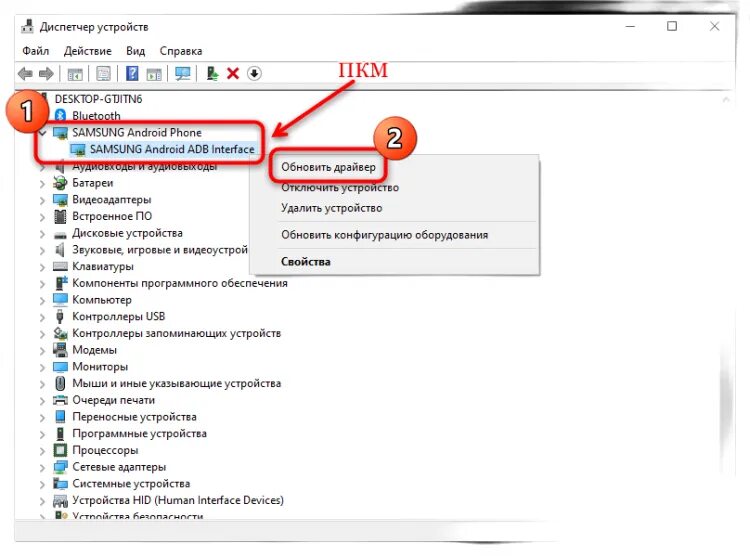Close the Диспетчер устройств window

[714, 26]
